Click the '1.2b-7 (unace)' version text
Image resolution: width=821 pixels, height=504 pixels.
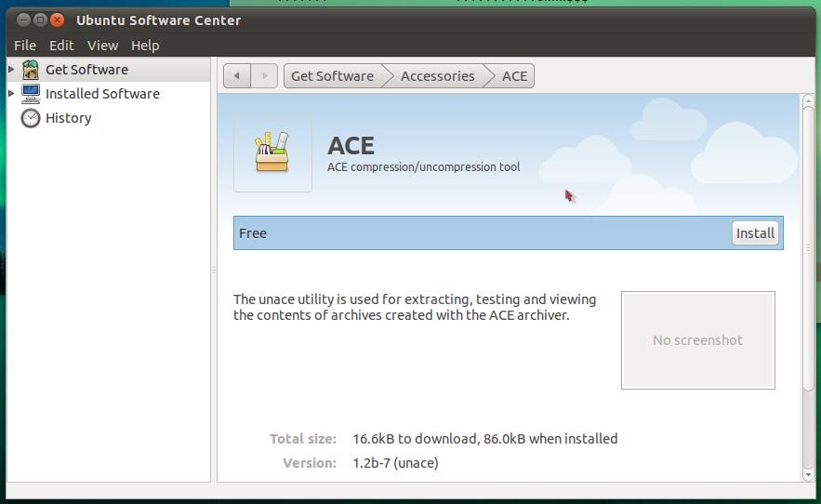(x=395, y=463)
